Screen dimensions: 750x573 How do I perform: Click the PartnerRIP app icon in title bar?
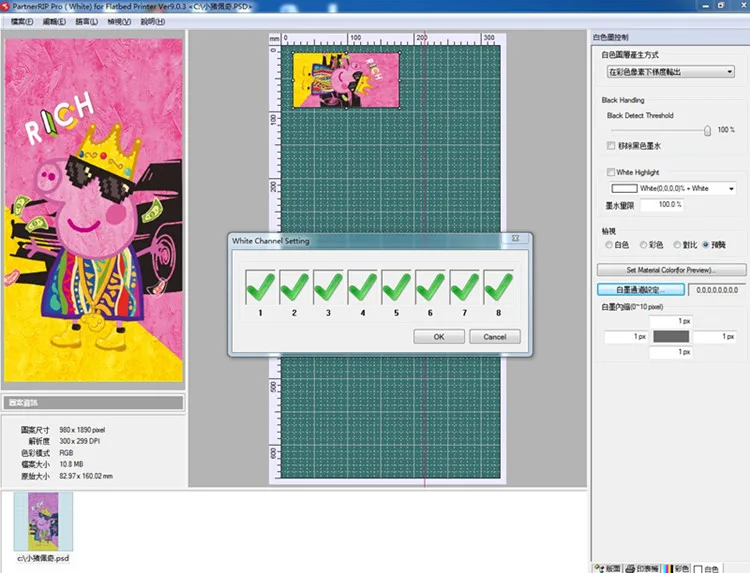[x=5, y=6]
